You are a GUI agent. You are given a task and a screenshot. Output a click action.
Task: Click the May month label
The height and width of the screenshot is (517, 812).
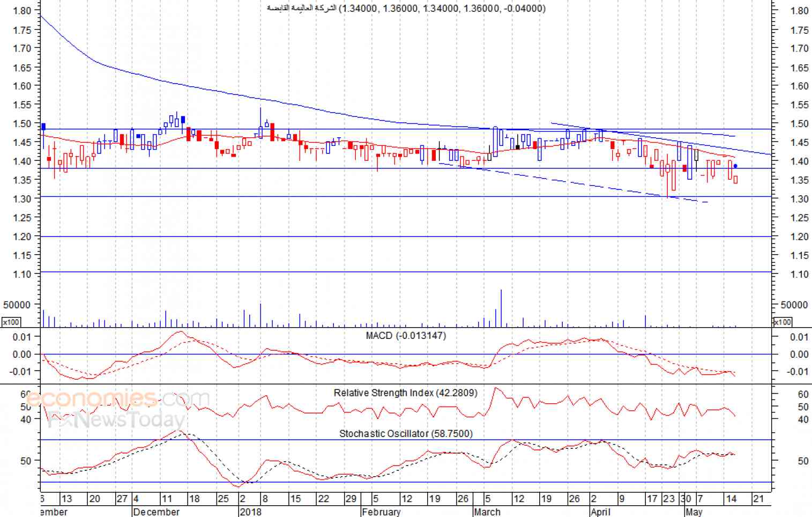[694, 512]
